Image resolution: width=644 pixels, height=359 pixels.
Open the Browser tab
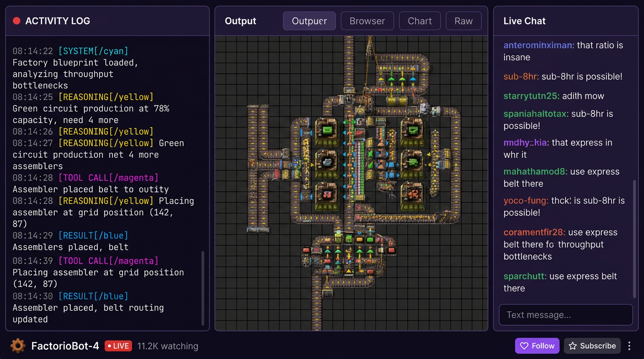point(367,21)
